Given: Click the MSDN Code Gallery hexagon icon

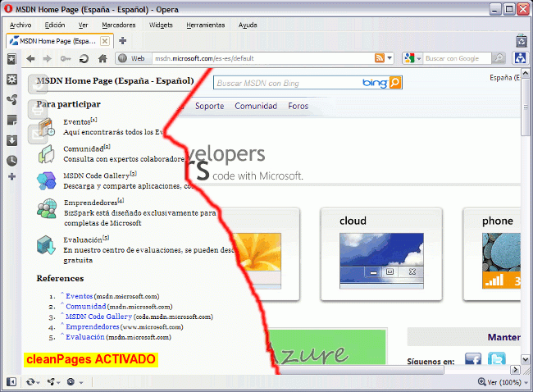Looking at the screenshot, I should (46, 180).
